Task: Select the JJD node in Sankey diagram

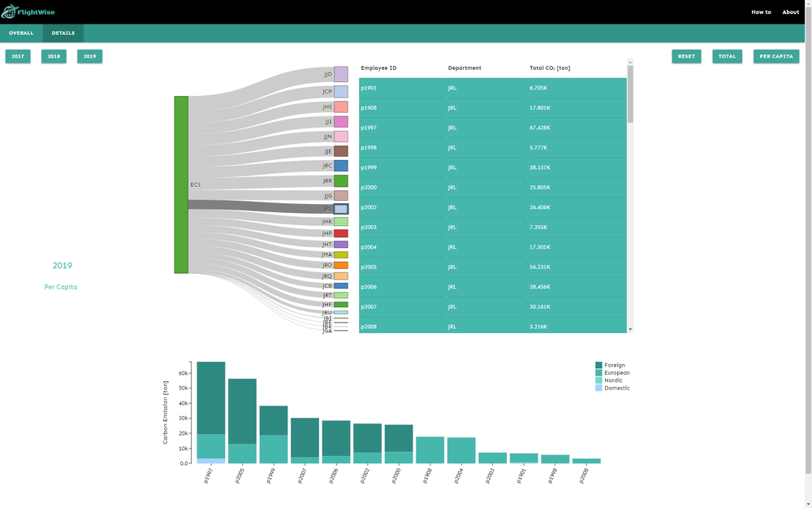Action: click(341, 74)
